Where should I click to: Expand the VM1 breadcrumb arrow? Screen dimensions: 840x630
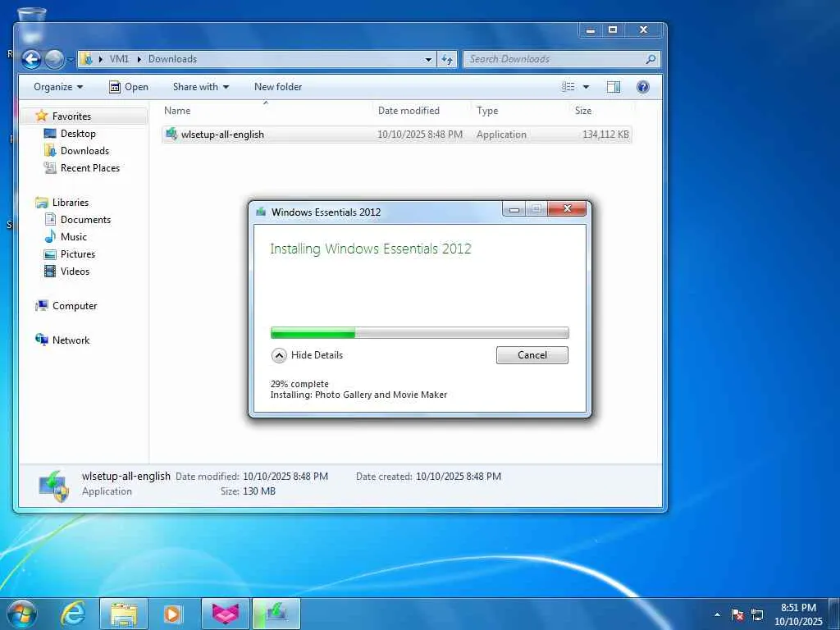(x=139, y=59)
